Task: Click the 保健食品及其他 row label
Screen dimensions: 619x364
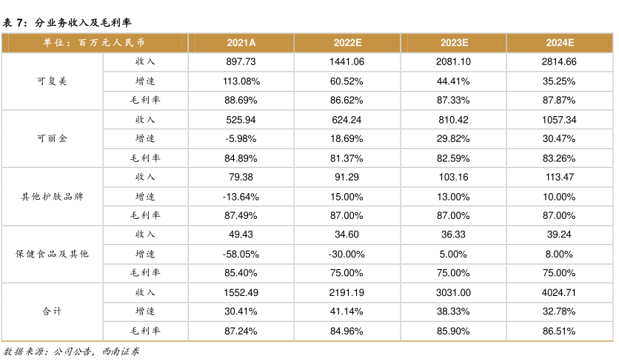Action: click(x=52, y=254)
